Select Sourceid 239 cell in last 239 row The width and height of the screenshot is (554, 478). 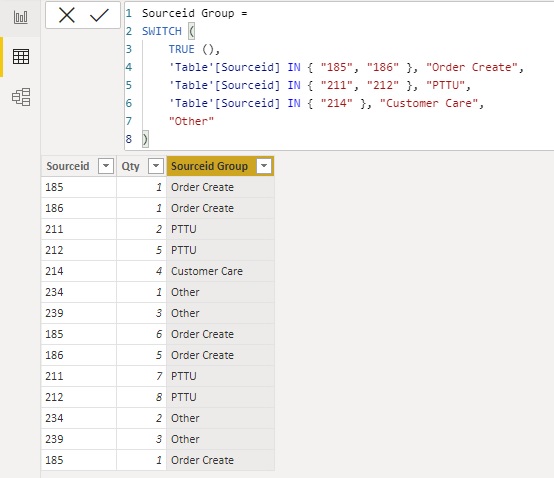pos(79,439)
